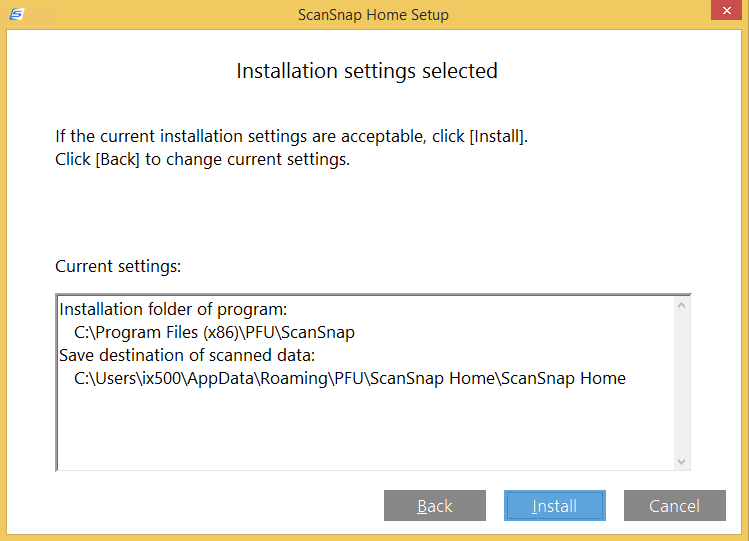749x541 pixels.
Task: Click the "Installation settings selected" heading
Action: [367, 71]
